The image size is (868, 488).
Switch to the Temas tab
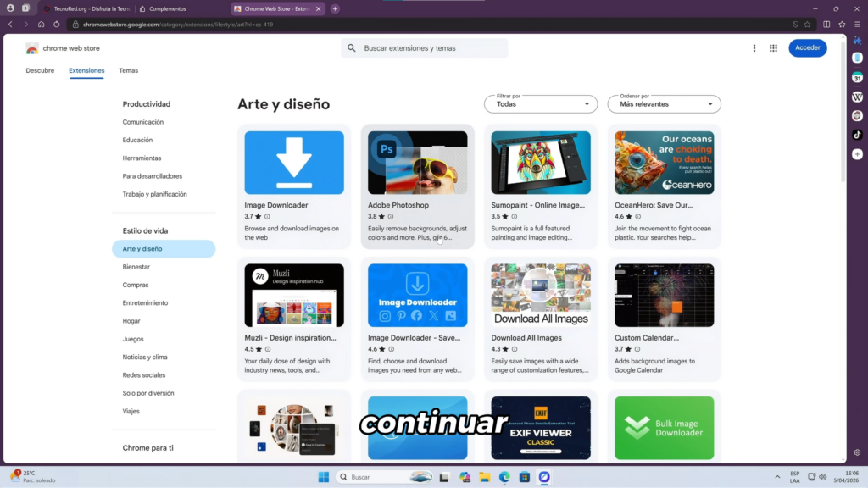[128, 70]
